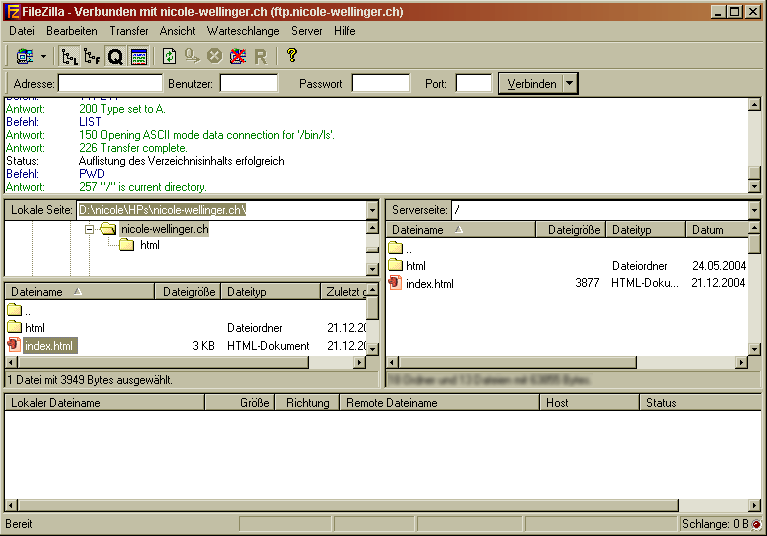Click into the Adresse input field
The height and width of the screenshot is (536, 767).
click(x=110, y=84)
